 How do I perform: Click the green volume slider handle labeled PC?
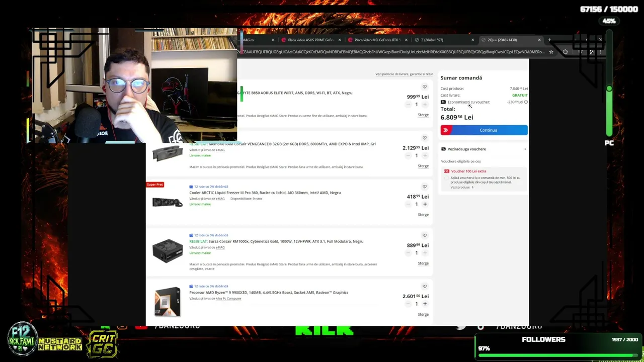(609, 89)
